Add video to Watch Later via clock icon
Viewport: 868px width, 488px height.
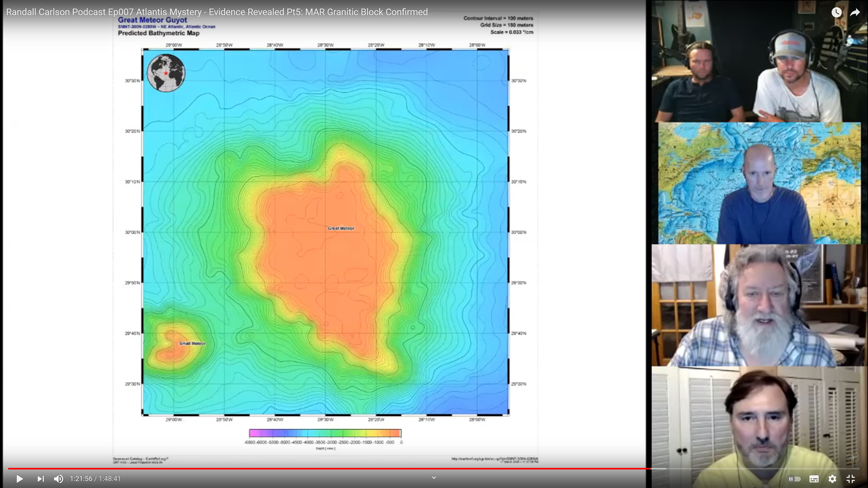[x=836, y=12]
